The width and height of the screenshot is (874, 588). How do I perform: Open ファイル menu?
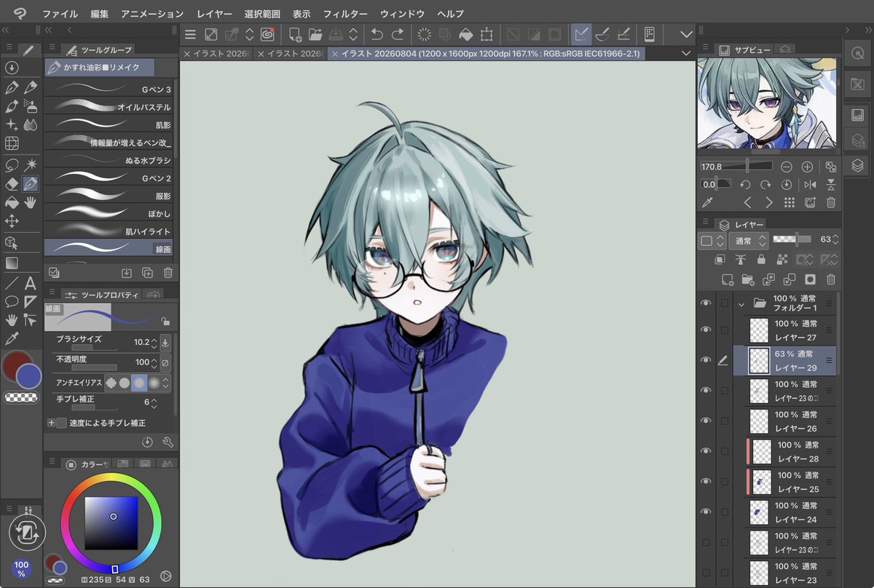pos(60,14)
